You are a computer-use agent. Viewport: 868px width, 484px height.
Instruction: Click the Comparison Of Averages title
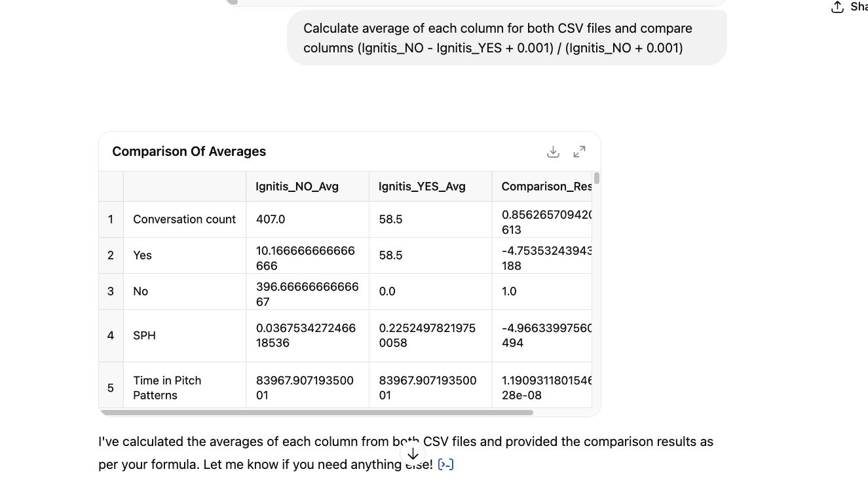coord(189,151)
